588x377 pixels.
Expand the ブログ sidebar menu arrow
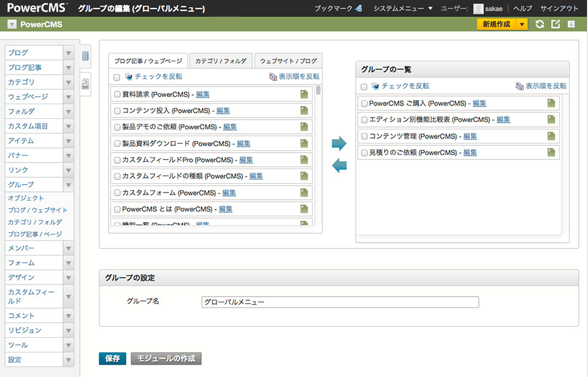pos(68,53)
